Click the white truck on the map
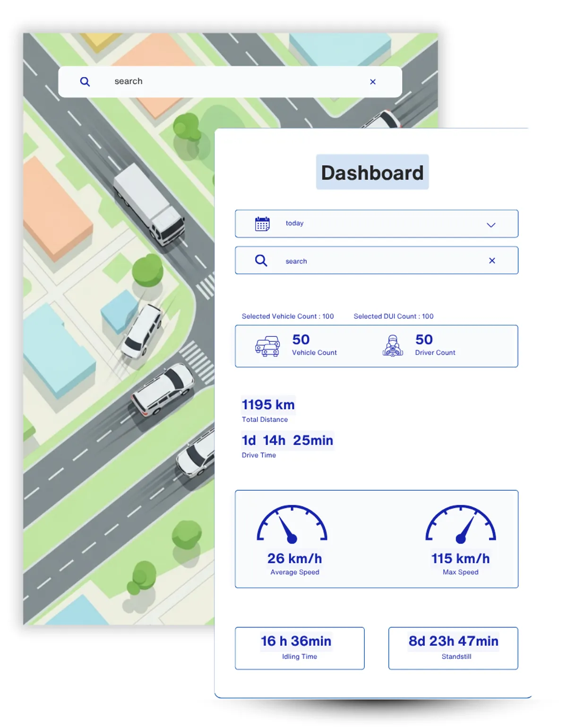Image resolution: width=567 pixels, height=728 pixels. [x=149, y=204]
